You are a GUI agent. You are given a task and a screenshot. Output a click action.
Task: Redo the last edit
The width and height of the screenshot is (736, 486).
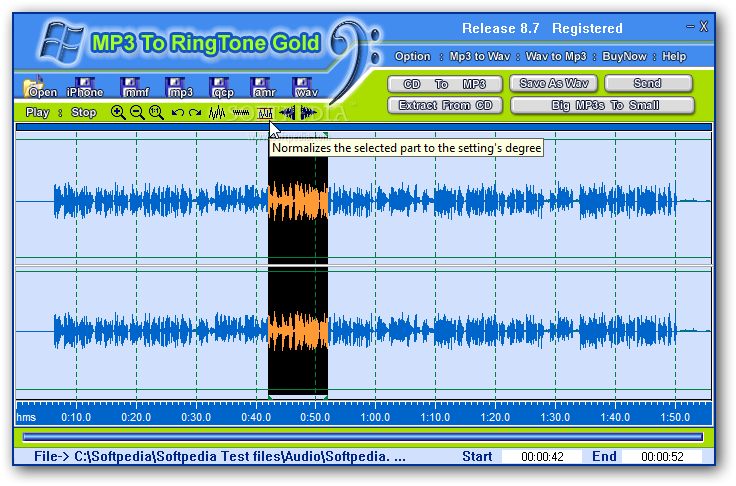coord(195,113)
